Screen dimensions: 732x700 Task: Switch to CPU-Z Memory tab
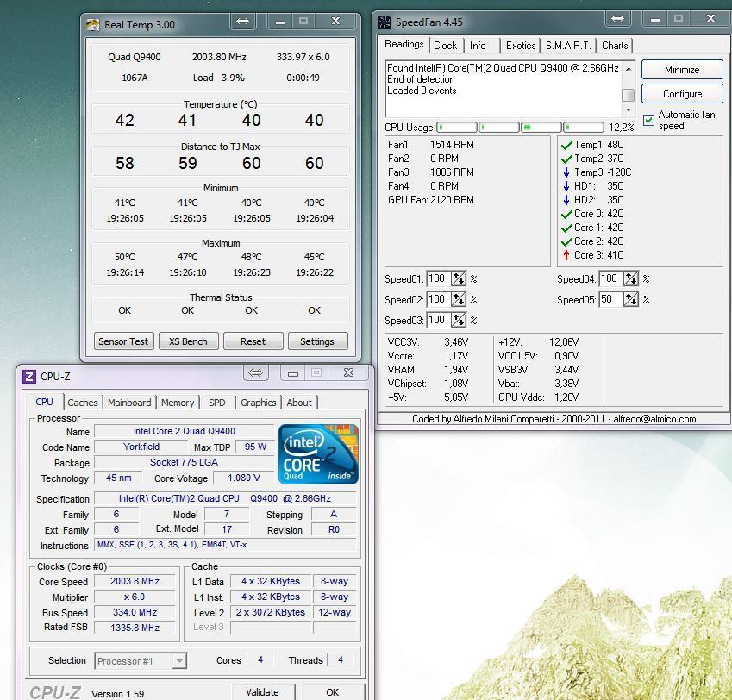pos(178,403)
